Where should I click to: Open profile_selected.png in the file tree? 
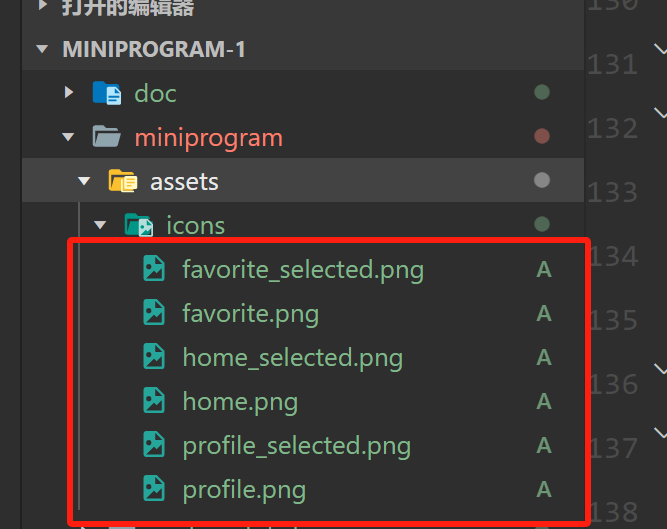(296, 445)
